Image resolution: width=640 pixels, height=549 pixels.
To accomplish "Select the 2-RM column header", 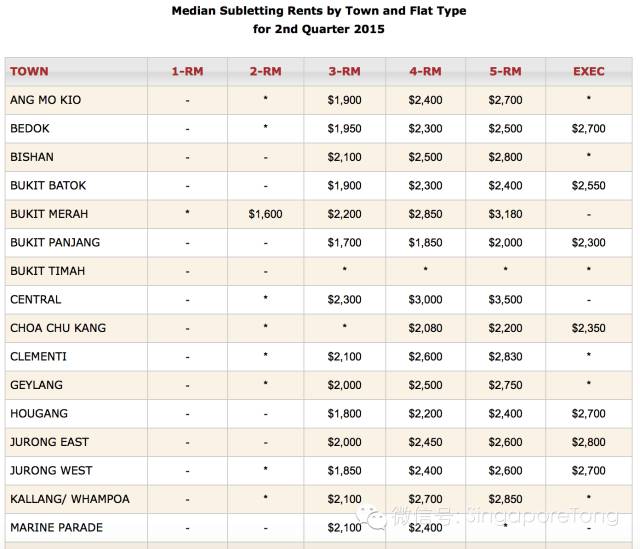I will [x=266, y=71].
